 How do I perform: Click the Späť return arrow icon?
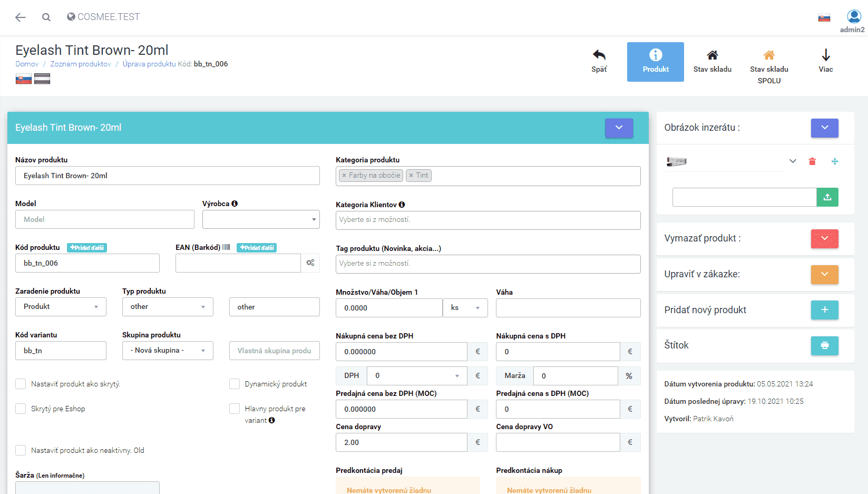pyautogui.click(x=599, y=55)
